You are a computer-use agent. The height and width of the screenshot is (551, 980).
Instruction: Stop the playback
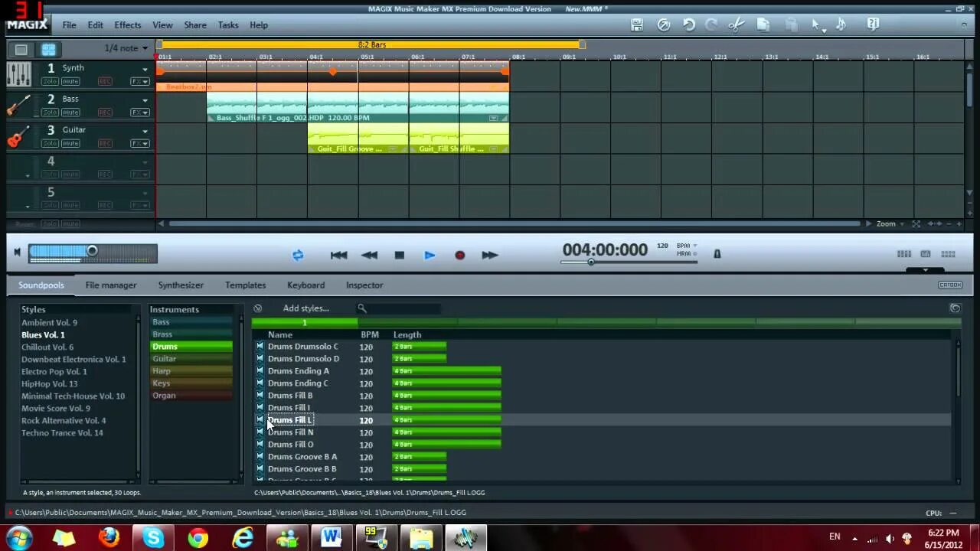pyautogui.click(x=399, y=255)
